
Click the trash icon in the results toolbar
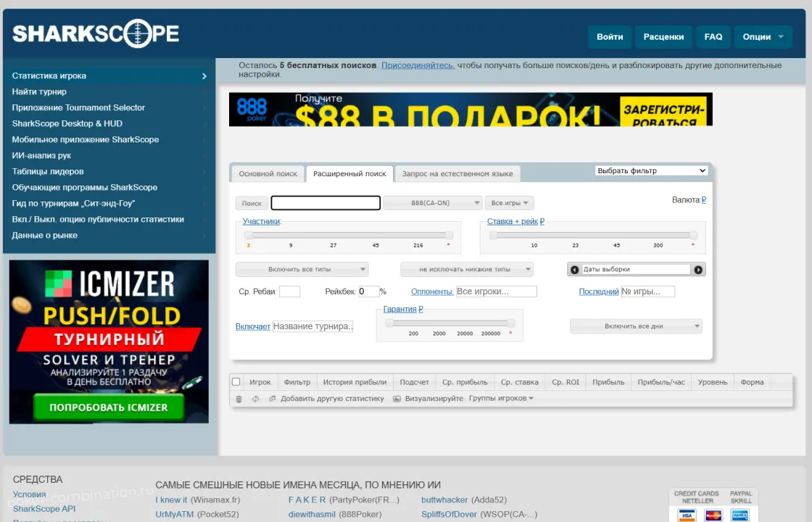[x=239, y=399]
